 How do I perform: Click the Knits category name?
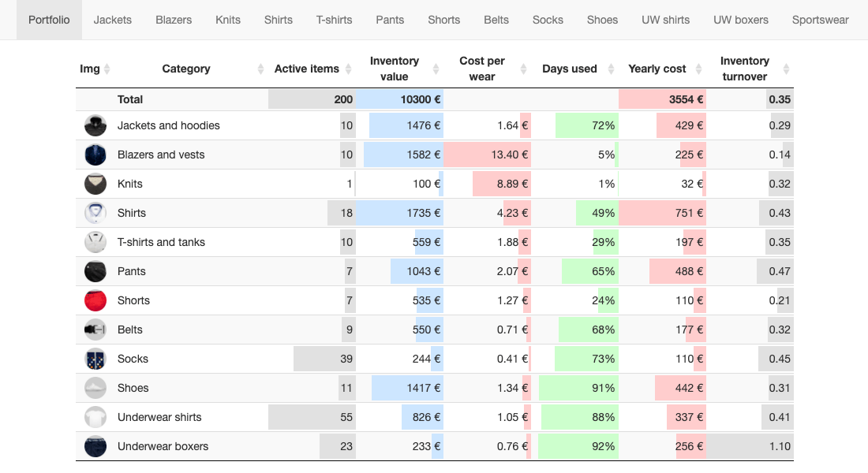click(x=130, y=184)
